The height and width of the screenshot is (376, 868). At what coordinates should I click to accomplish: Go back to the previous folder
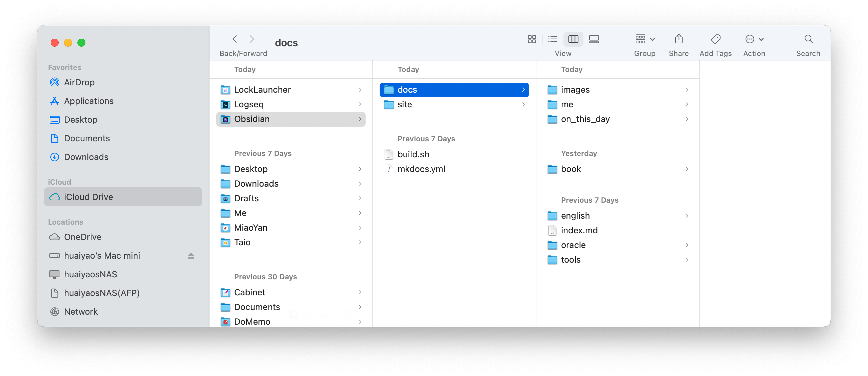[x=235, y=39]
